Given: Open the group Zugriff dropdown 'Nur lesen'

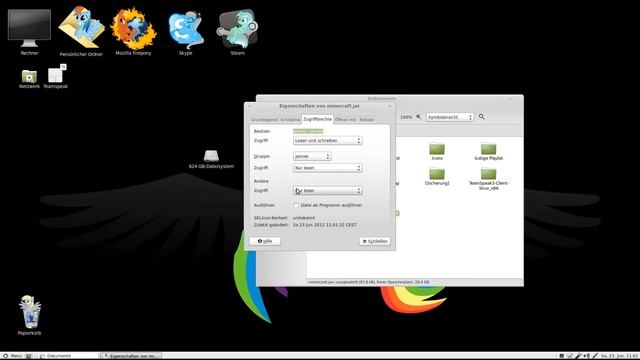Looking at the screenshot, I should tap(327, 168).
